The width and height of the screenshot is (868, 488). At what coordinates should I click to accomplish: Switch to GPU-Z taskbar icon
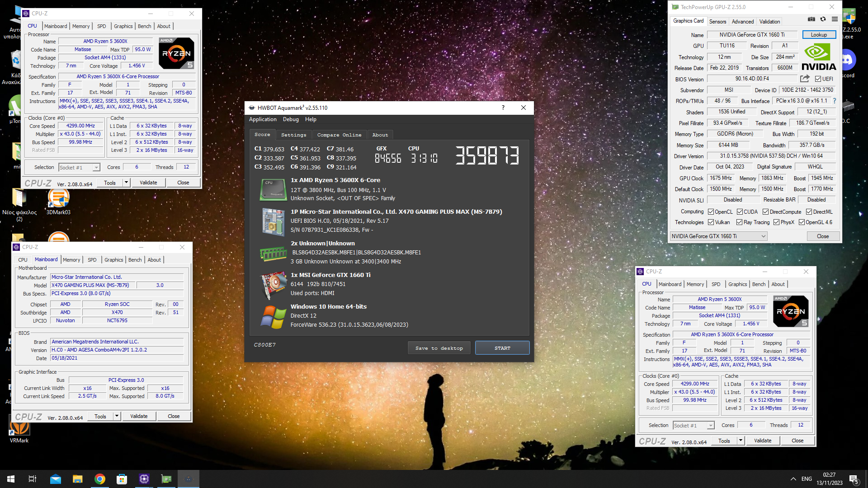click(x=166, y=479)
